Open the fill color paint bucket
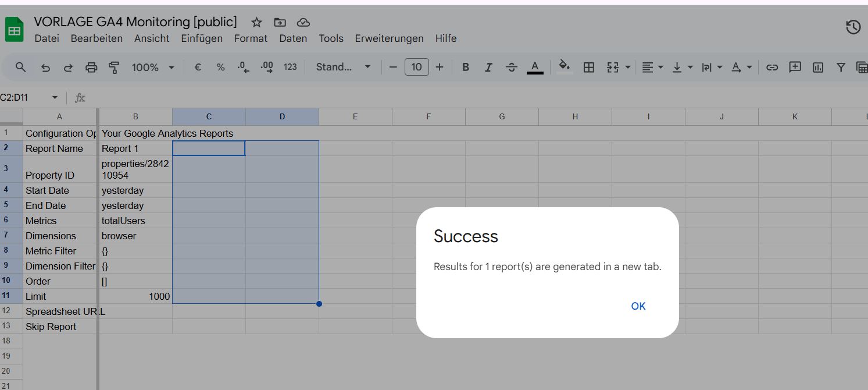The width and height of the screenshot is (868, 390). [563, 66]
